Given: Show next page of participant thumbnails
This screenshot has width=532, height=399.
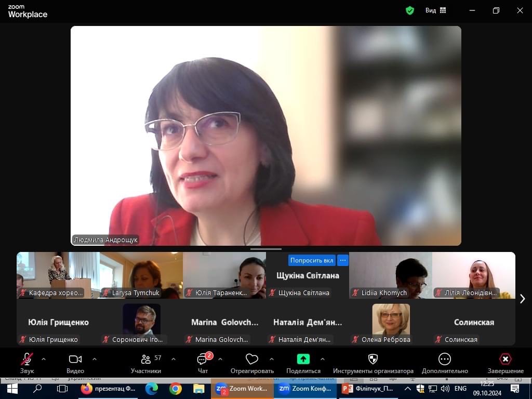Looking at the screenshot, I should pyautogui.click(x=522, y=299).
